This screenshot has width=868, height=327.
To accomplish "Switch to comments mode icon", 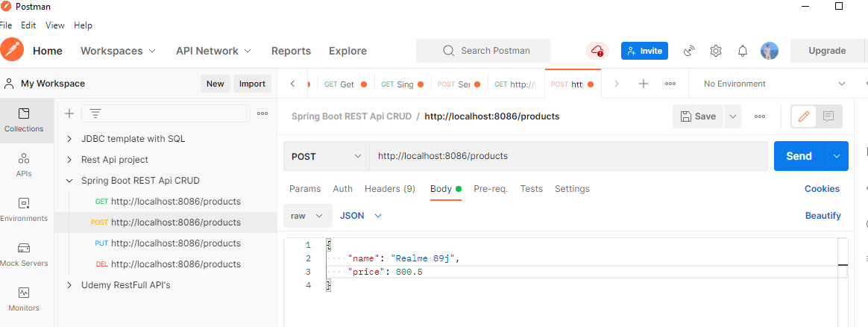I will pos(828,116).
